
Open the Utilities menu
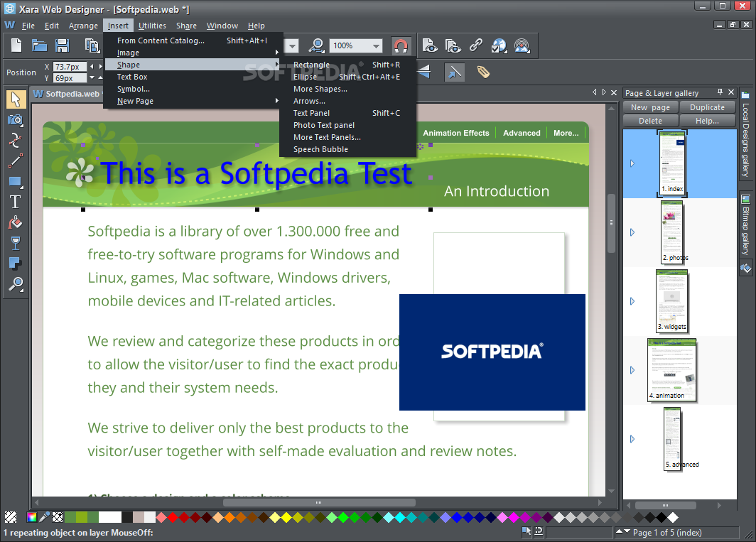[152, 26]
